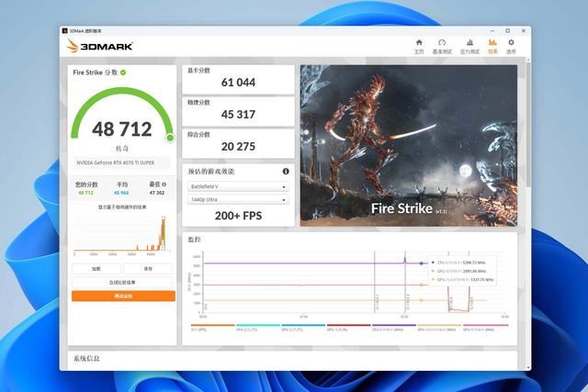The image size is (588, 392).
Task: Open the Stress Test (压力测试) icon
Action: point(469,45)
